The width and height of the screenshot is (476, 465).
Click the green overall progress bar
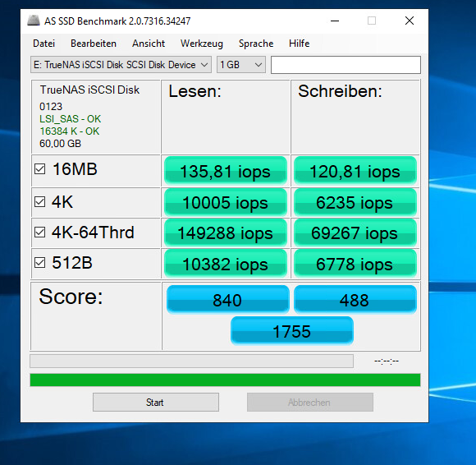(x=225, y=380)
